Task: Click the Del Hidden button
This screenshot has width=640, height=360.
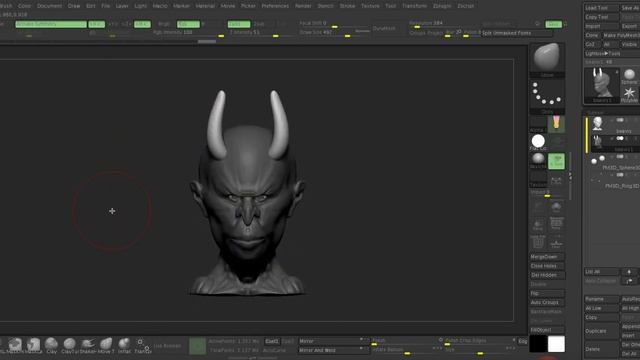Action: tap(547, 275)
